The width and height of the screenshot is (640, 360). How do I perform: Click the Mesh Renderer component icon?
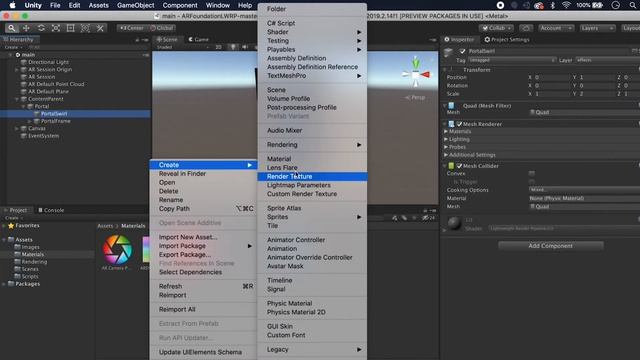(x=451, y=124)
